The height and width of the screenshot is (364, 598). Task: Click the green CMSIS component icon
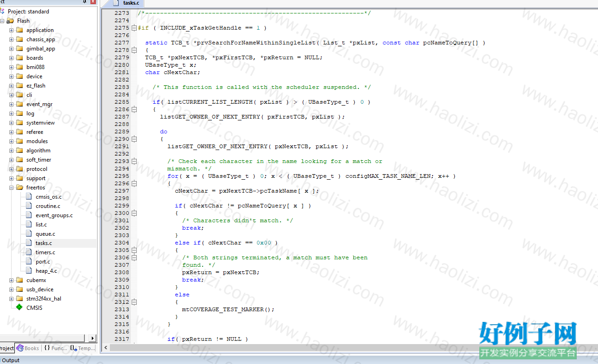click(19, 307)
